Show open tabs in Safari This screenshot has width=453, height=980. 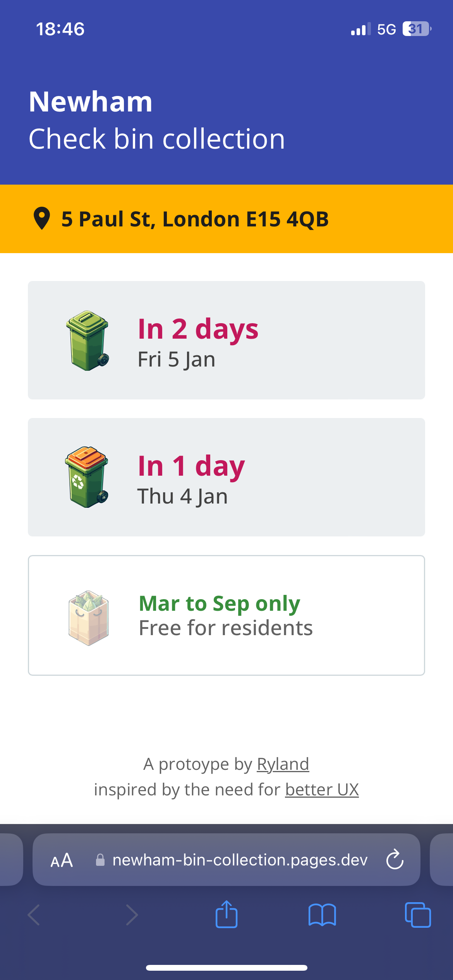coord(417,915)
